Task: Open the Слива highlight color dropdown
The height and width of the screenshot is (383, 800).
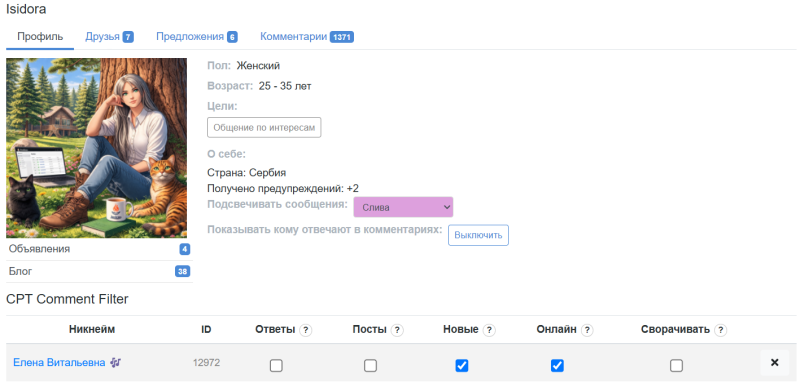Action: pyautogui.click(x=403, y=207)
